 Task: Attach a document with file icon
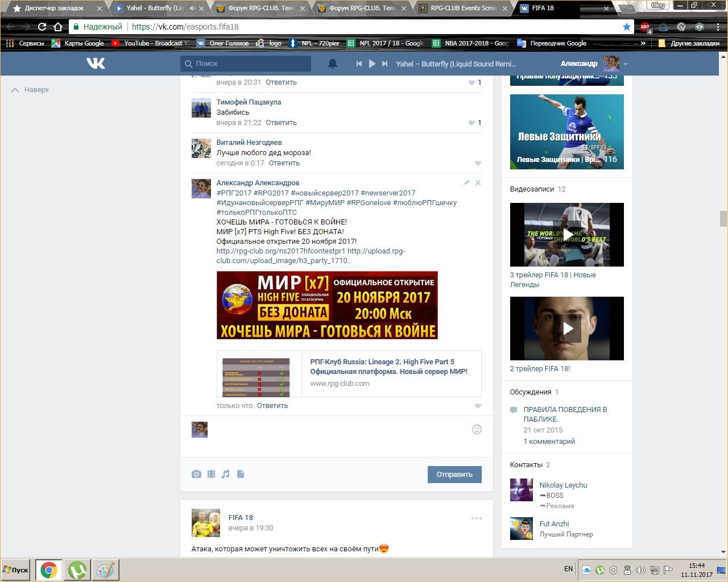click(241, 474)
